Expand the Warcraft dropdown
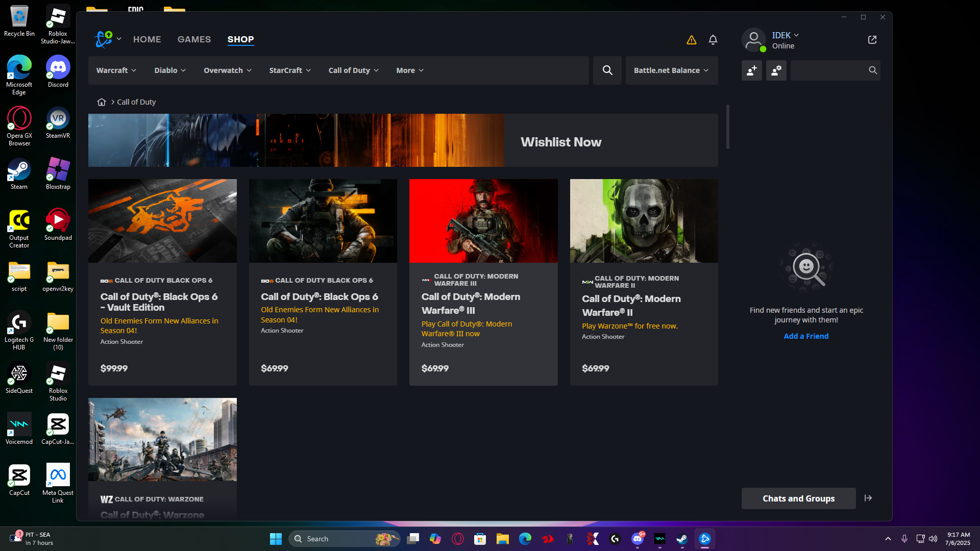 116,70
